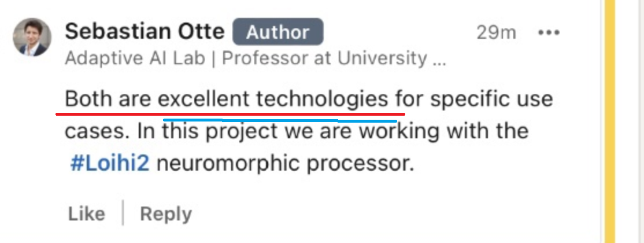Viewport: 644px width, 243px height.
Task: Click the truncated headline ellipsis
Action: click(x=439, y=60)
